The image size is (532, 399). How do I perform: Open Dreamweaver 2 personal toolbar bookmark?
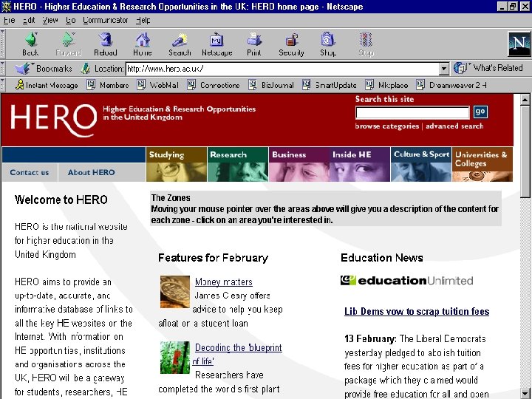coord(451,85)
